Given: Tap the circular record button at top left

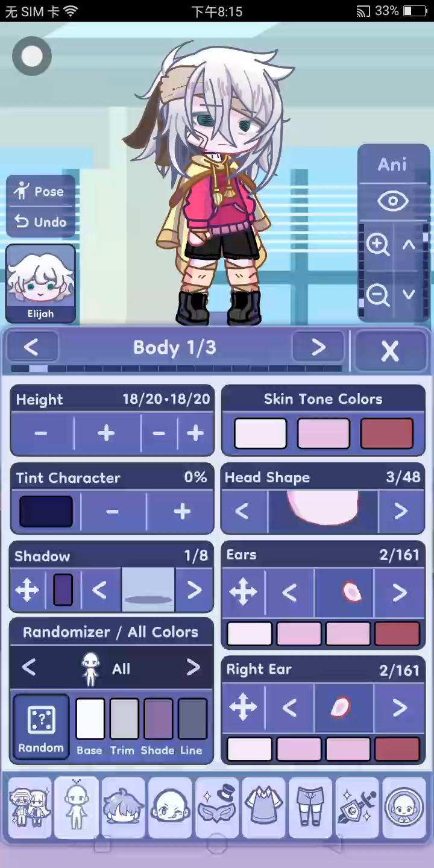Looking at the screenshot, I should [32, 56].
